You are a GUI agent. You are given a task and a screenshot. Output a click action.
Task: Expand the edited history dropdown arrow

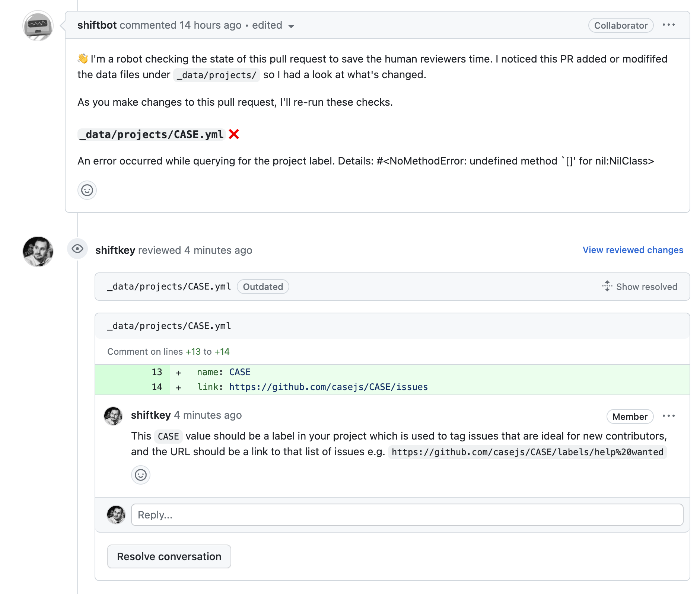click(291, 26)
